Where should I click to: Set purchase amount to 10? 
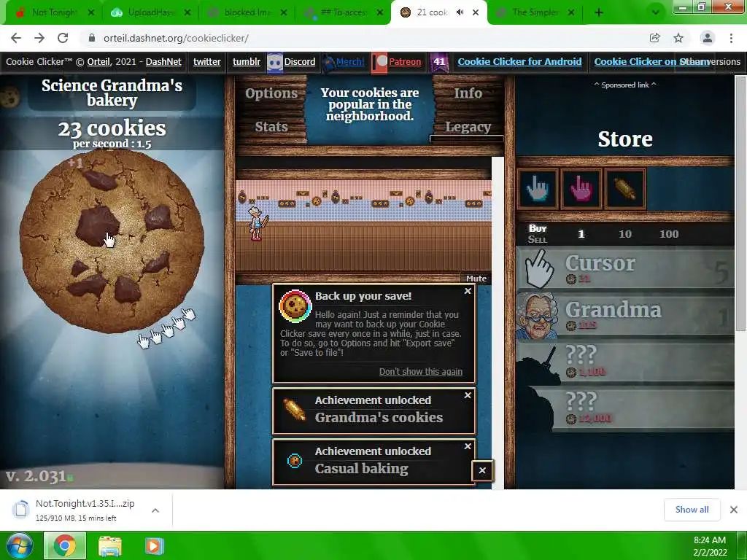[x=625, y=234]
